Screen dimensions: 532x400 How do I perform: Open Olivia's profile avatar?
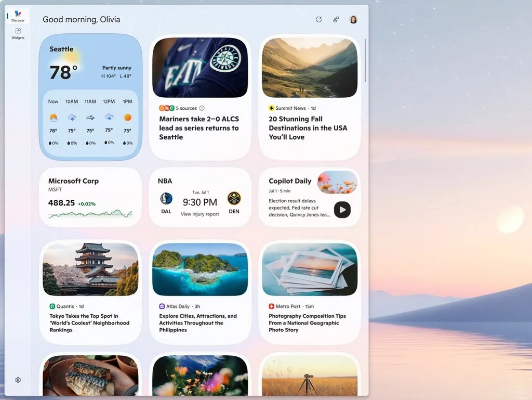click(353, 19)
